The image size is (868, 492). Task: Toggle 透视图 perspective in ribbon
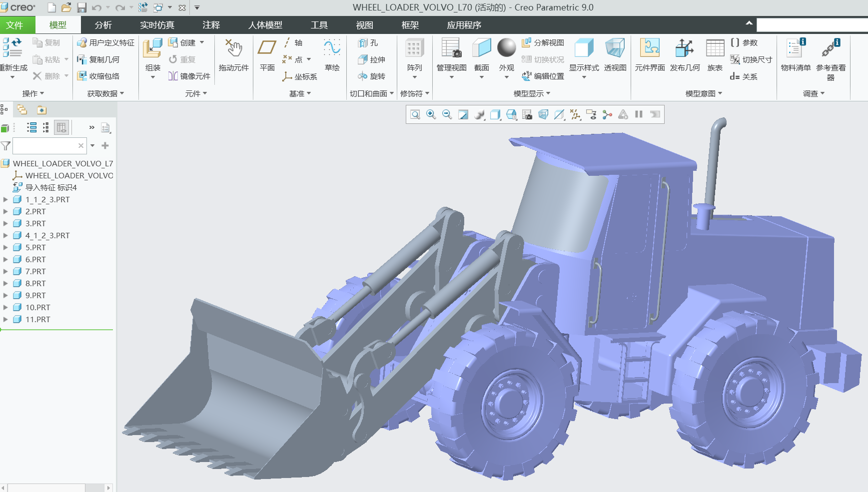[x=615, y=54]
